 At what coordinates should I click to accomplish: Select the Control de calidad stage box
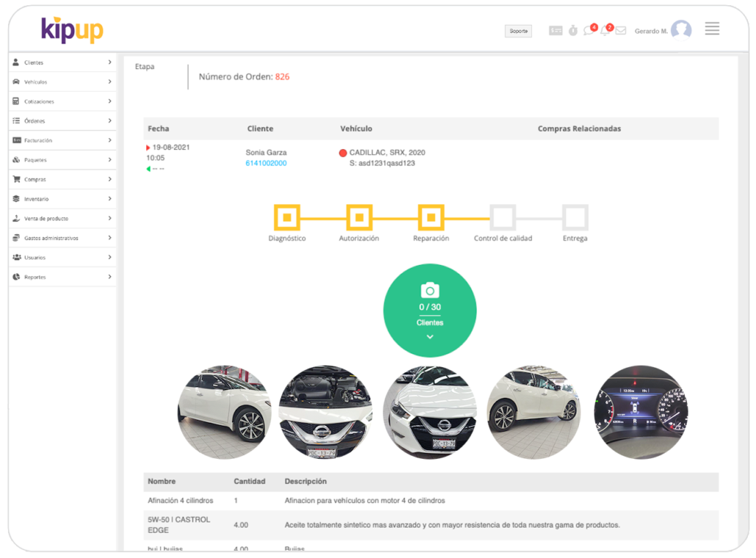click(503, 218)
